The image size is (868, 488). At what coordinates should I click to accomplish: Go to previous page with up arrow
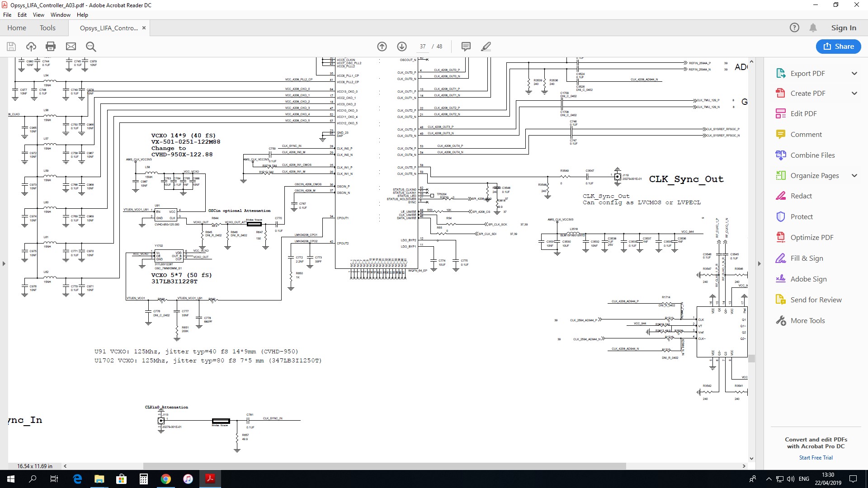tap(382, 47)
